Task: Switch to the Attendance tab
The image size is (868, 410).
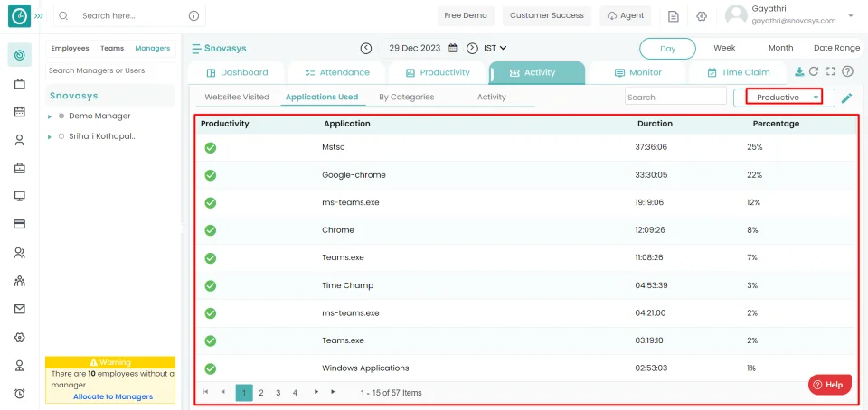Action: point(337,72)
